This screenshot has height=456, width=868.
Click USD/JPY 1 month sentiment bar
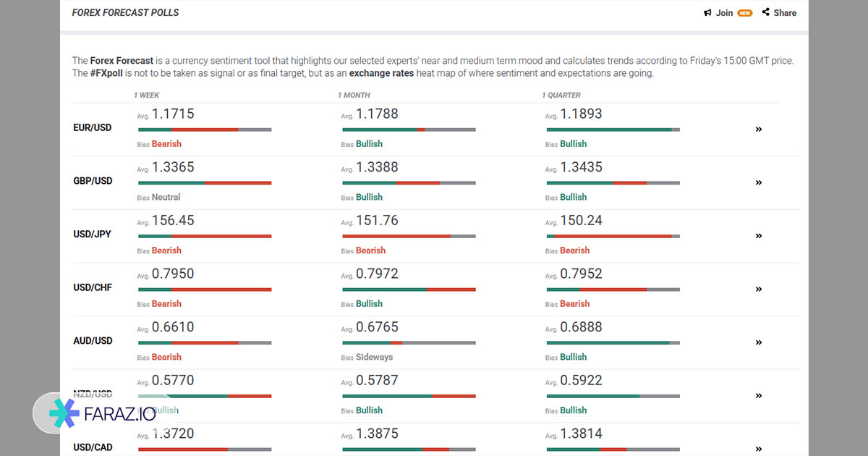[409, 236]
